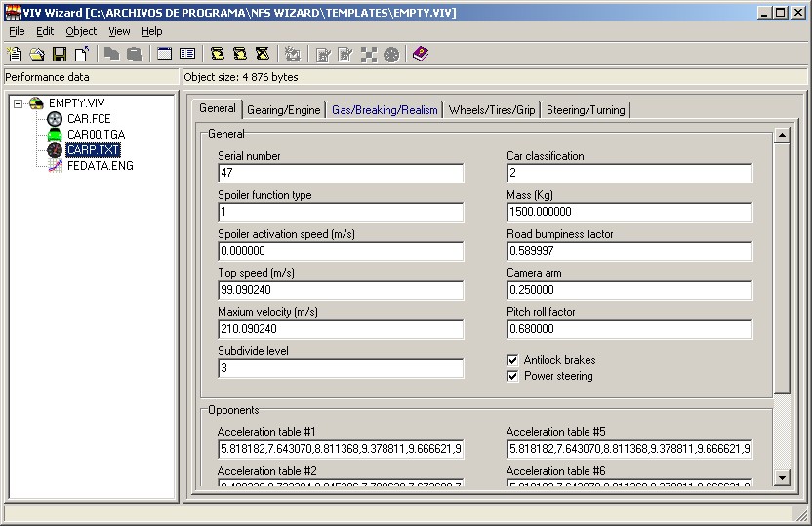This screenshot has height=526, width=812.
Task: Open the purple help book icon
Action: tap(420, 55)
